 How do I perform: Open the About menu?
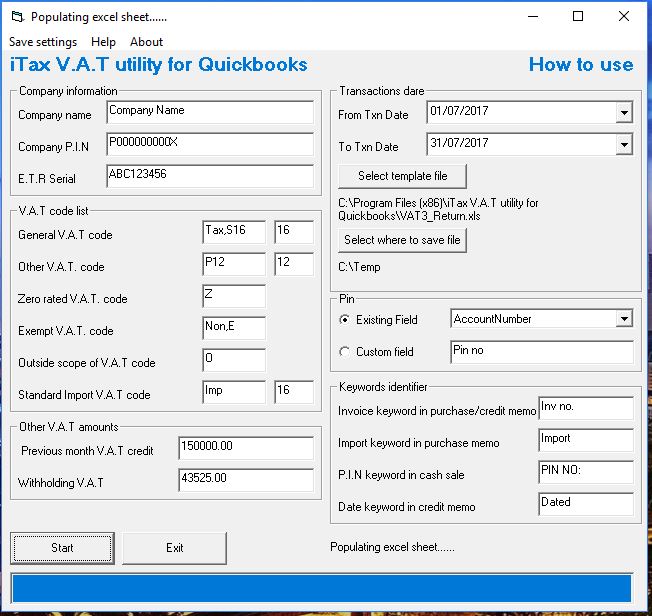click(146, 42)
